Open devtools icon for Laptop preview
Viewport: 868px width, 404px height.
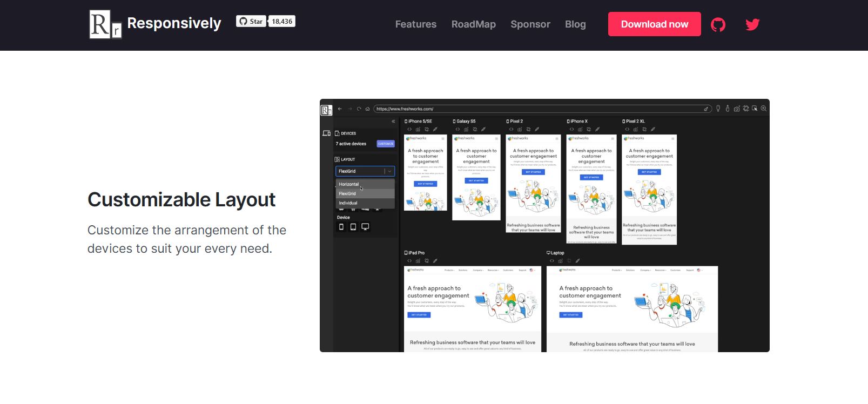[551, 261]
